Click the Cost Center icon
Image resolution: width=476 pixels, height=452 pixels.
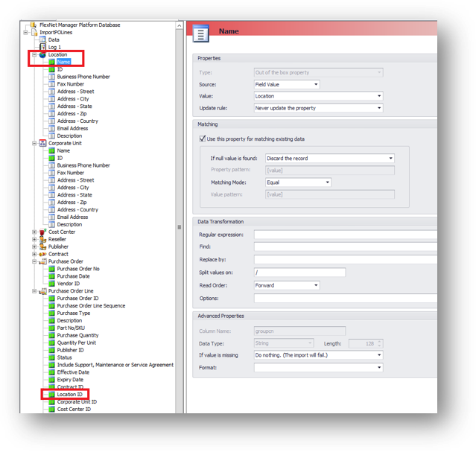click(42, 232)
